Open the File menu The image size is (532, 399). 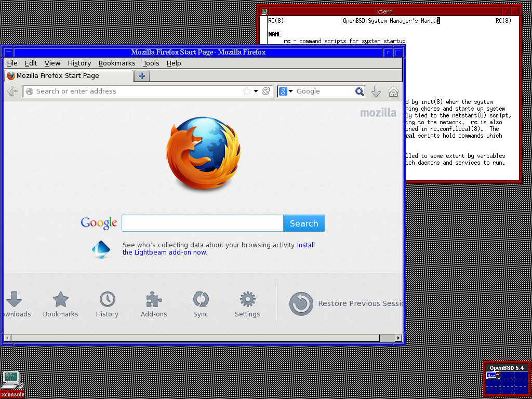click(x=12, y=63)
